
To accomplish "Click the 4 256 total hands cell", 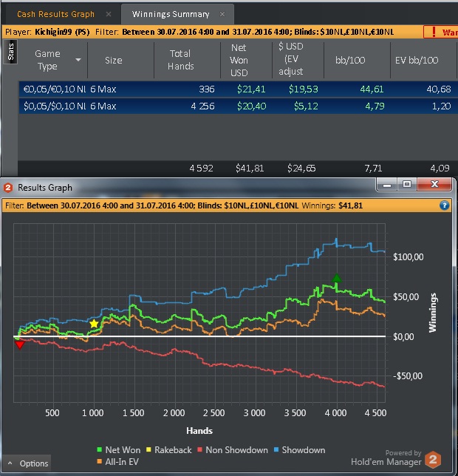I will click(202, 106).
